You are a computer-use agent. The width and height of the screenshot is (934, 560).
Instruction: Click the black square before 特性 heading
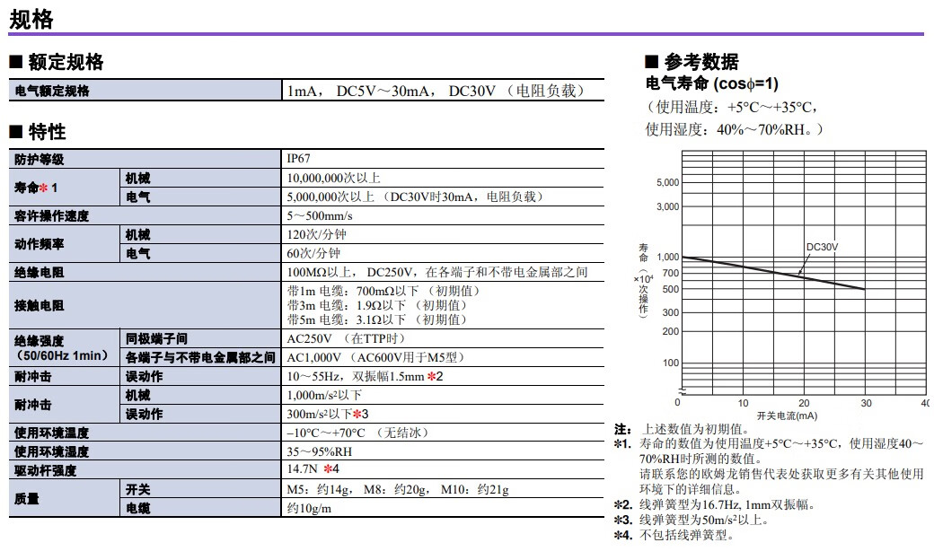[x=15, y=133]
